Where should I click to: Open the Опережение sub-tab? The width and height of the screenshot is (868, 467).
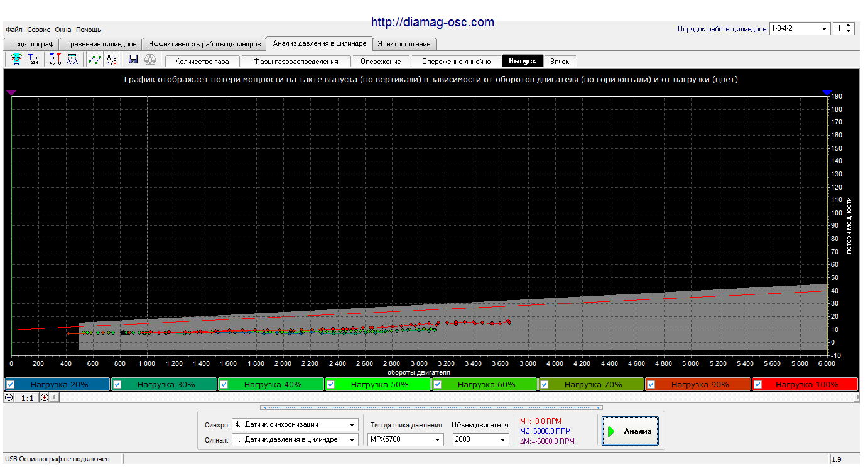pyautogui.click(x=381, y=62)
